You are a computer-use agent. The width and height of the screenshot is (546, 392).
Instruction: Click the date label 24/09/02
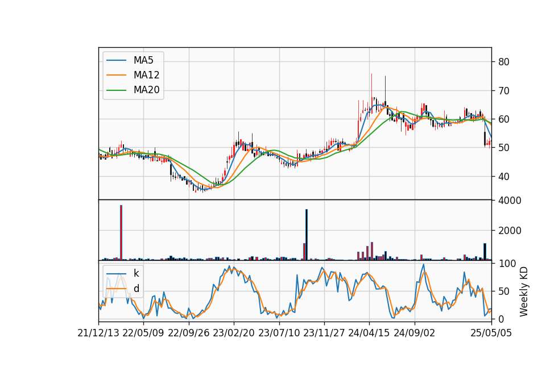(x=415, y=333)
